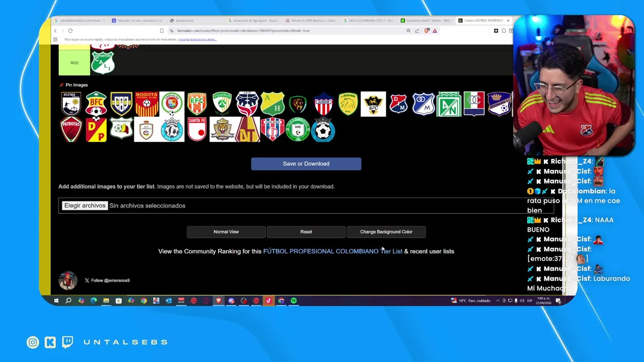Select the Deportivo Cali logo in Anti row

103,62
